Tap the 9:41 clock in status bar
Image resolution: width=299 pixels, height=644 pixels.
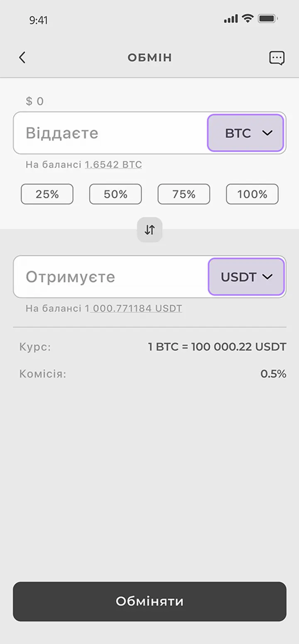(x=38, y=20)
